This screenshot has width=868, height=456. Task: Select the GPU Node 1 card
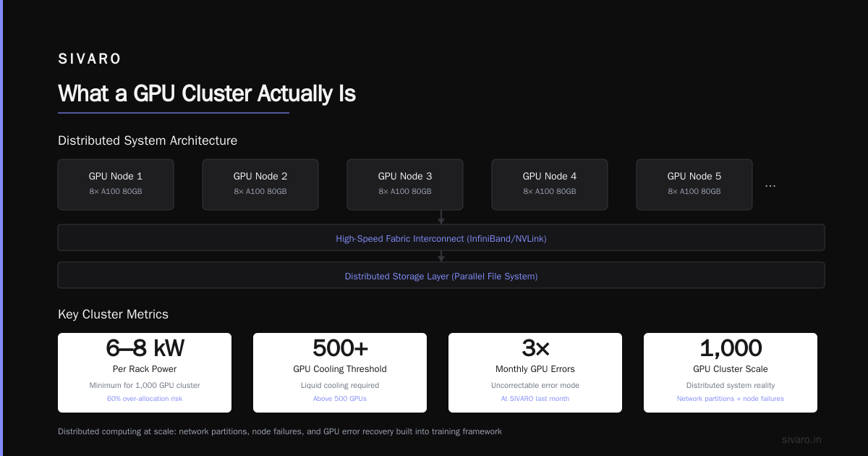(116, 185)
